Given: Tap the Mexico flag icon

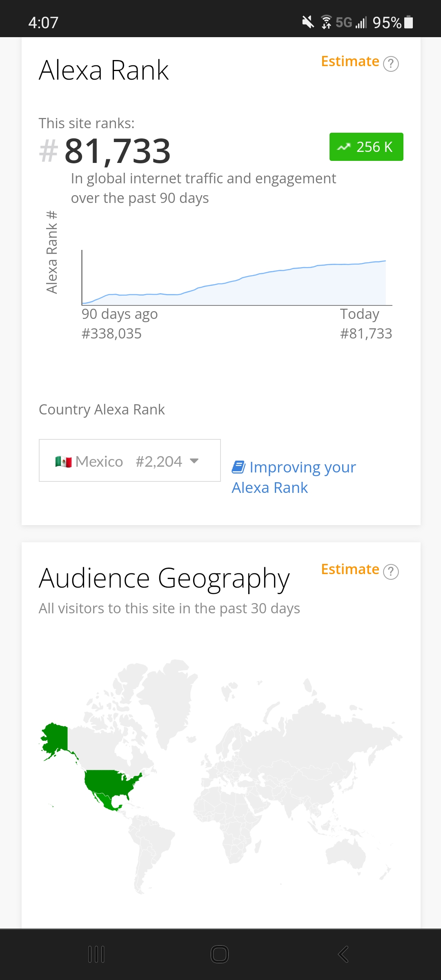Looking at the screenshot, I should click(63, 461).
